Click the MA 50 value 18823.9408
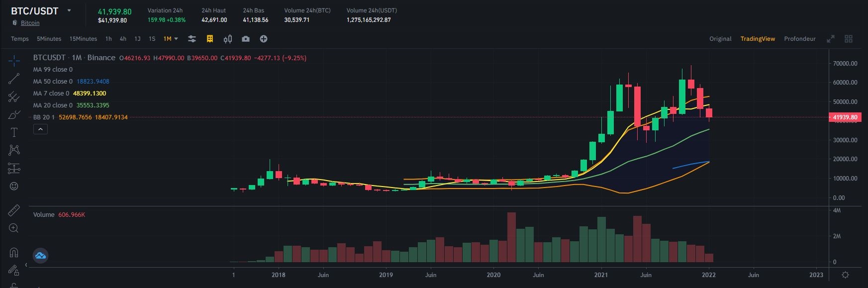 (93, 82)
